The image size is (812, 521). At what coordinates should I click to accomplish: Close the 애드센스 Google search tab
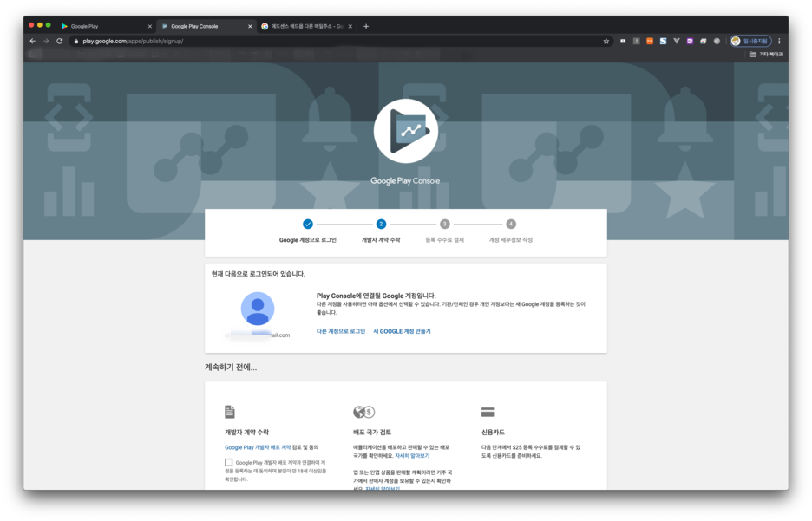pyautogui.click(x=350, y=26)
